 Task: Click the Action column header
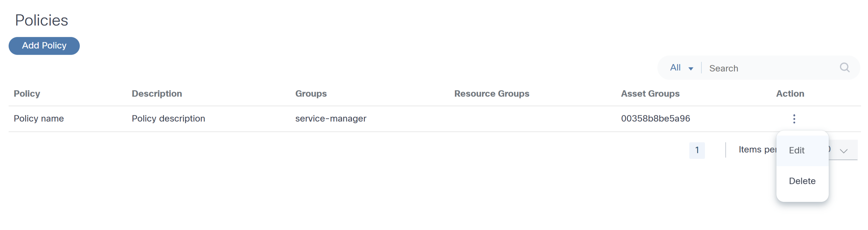tap(790, 93)
